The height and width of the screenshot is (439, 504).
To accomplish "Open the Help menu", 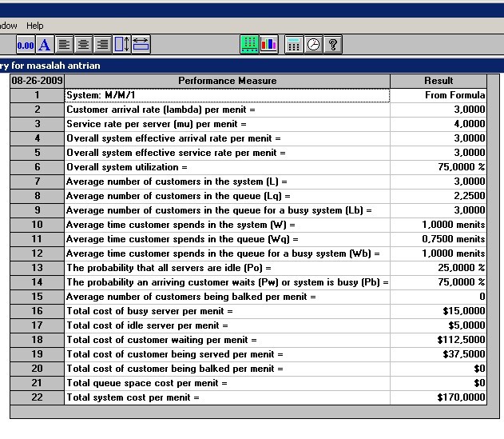I will click(x=34, y=26).
